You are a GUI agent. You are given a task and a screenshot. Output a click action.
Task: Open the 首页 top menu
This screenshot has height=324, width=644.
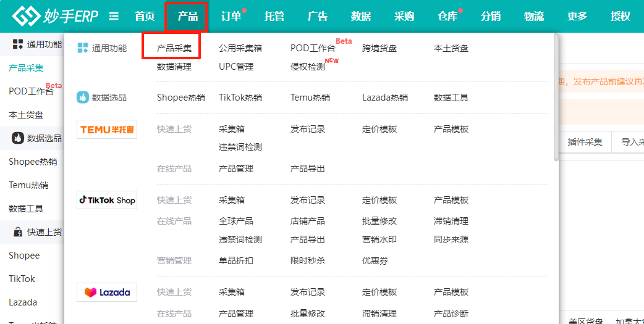tap(145, 16)
